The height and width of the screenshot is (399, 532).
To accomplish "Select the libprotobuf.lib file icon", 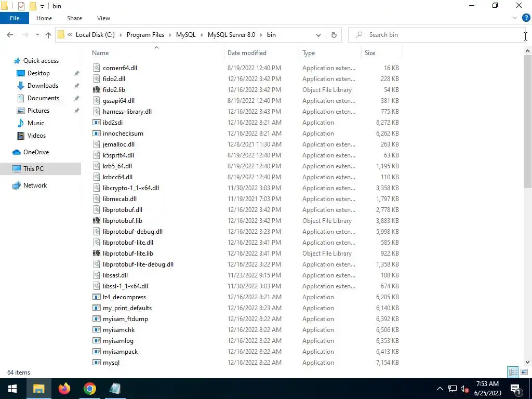I will pyautogui.click(x=97, y=220).
